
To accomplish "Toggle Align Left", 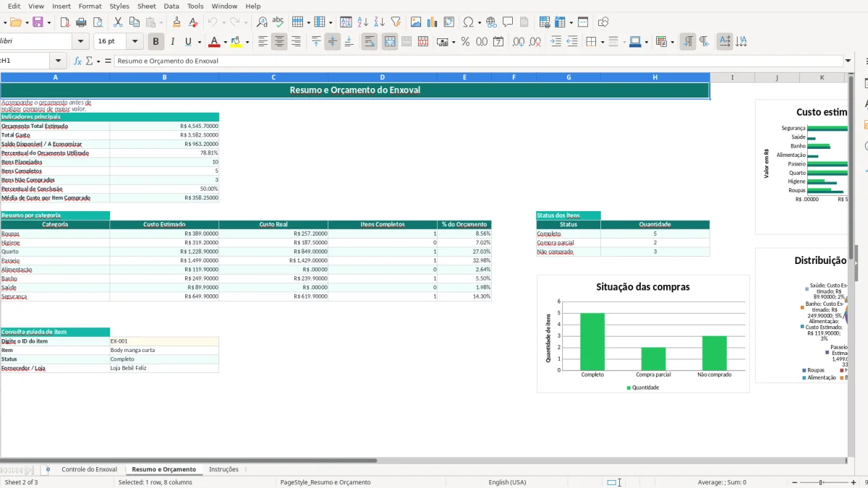I will (263, 42).
